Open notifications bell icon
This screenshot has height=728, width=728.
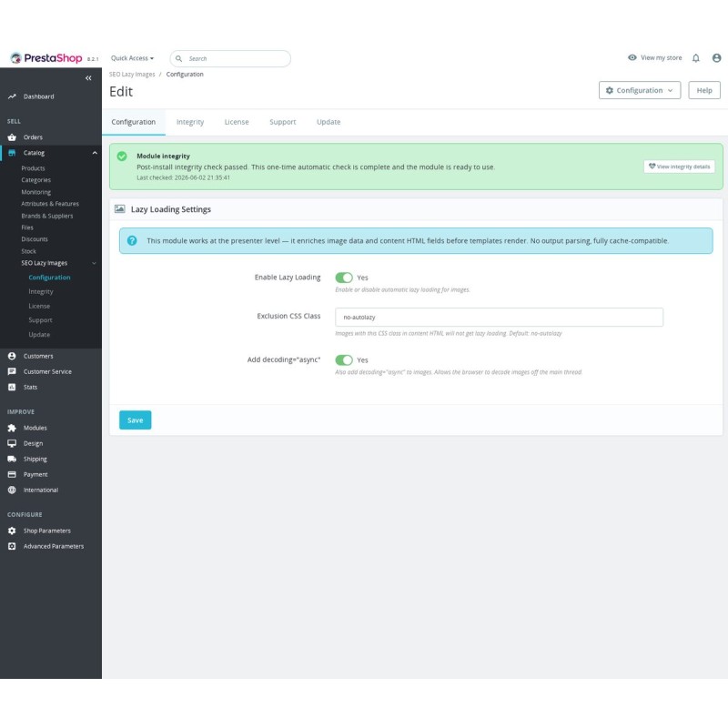[x=695, y=58]
